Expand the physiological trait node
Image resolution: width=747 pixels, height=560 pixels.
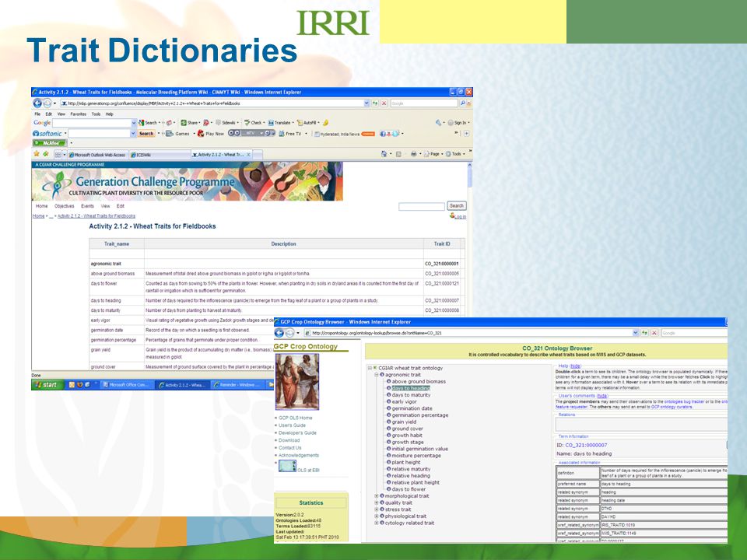click(377, 516)
